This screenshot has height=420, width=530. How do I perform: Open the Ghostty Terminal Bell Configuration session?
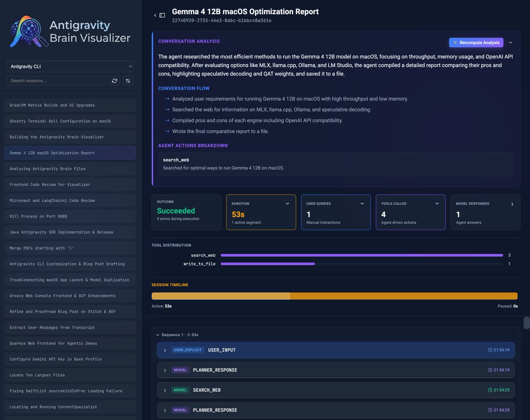click(70, 121)
